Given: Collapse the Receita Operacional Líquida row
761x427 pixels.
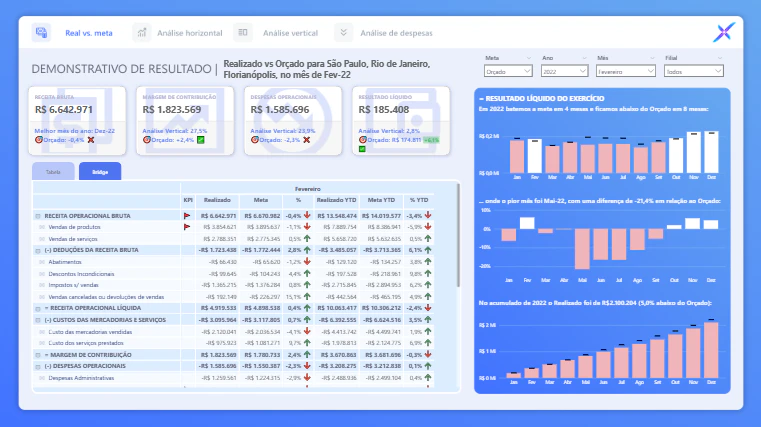Looking at the screenshot, I should click(x=38, y=308).
